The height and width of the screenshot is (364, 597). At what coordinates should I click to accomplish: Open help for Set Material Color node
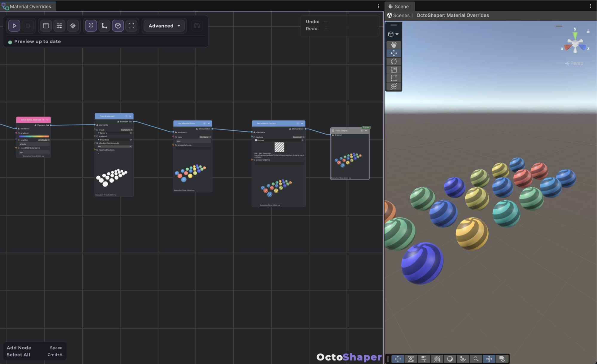pyautogui.click(x=205, y=123)
